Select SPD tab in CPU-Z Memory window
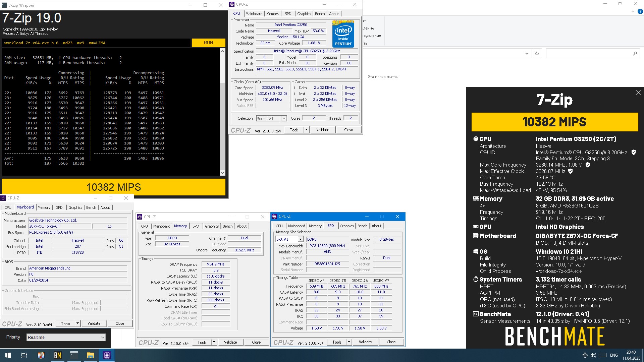This screenshot has height=362, width=644. click(196, 226)
